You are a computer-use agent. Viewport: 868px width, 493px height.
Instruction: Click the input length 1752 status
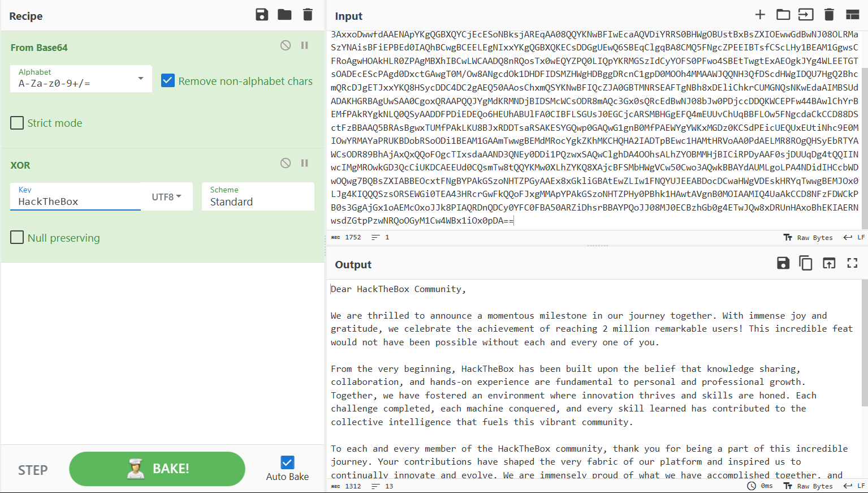pos(346,238)
